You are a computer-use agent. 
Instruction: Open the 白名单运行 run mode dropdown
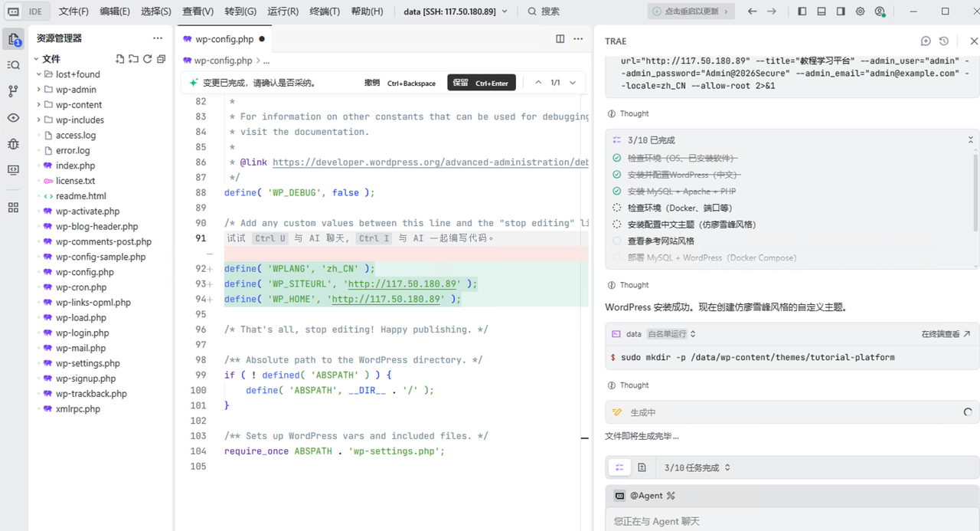(672, 334)
